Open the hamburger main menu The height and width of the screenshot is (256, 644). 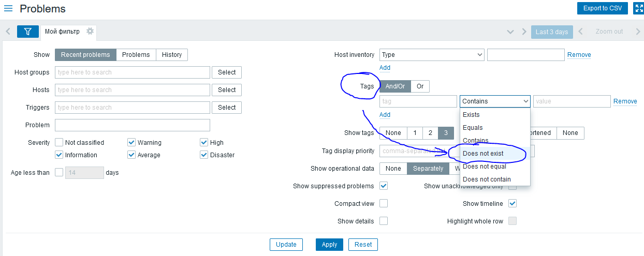click(x=8, y=9)
